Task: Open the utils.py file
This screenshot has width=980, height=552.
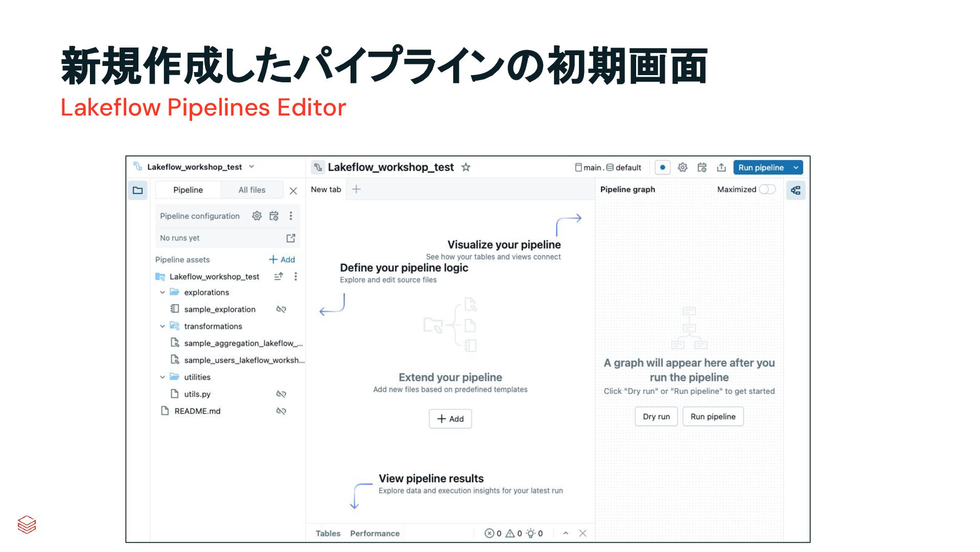Action: (x=197, y=394)
